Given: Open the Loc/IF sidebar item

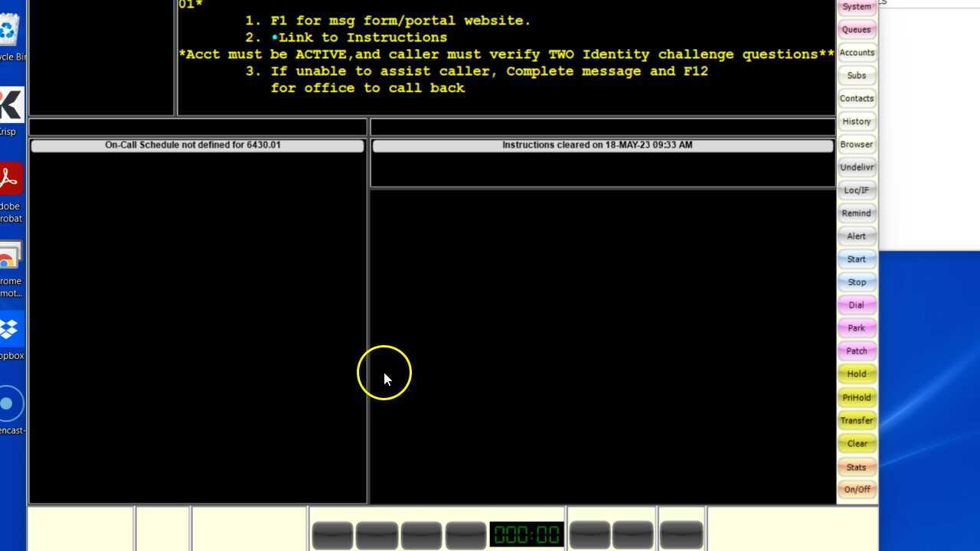Looking at the screenshot, I should 856,190.
